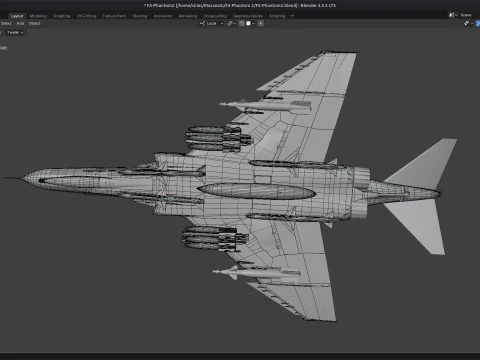Image resolution: width=480 pixels, height=360 pixels.
Task: Open the Tweak select mode dropdown
Action: [15, 33]
